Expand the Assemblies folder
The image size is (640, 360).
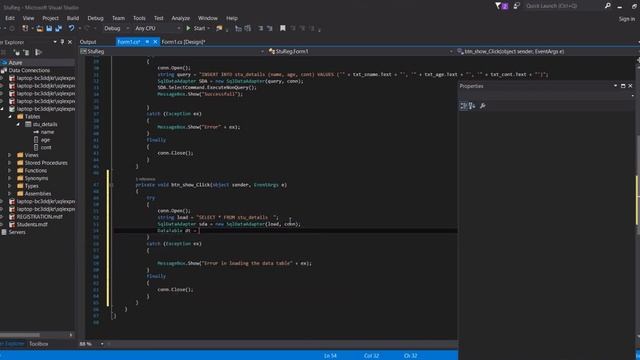click(10, 194)
